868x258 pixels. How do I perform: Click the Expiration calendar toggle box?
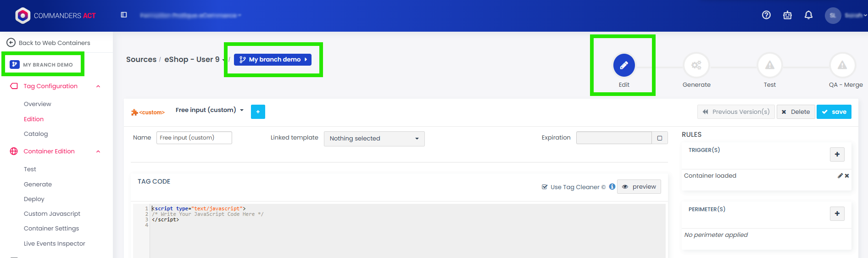(x=659, y=138)
